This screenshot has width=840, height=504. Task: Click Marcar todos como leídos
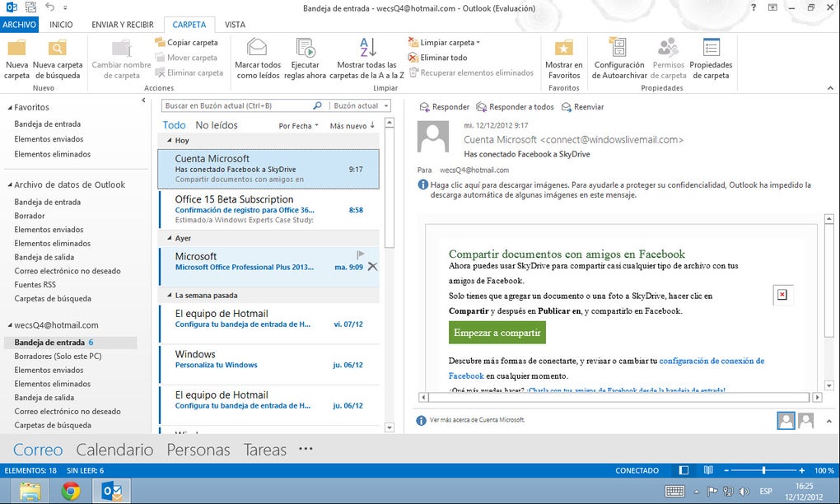(x=258, y=59)
